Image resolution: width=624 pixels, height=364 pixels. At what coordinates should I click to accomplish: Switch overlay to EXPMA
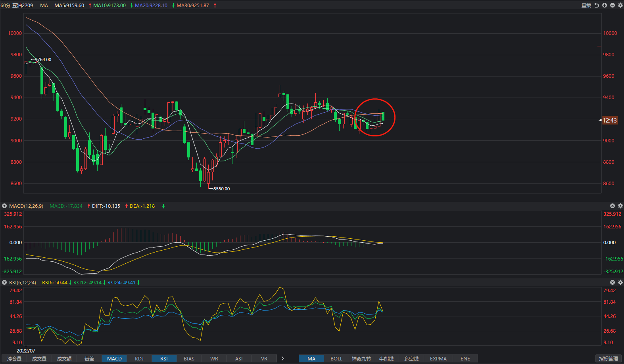438,358
